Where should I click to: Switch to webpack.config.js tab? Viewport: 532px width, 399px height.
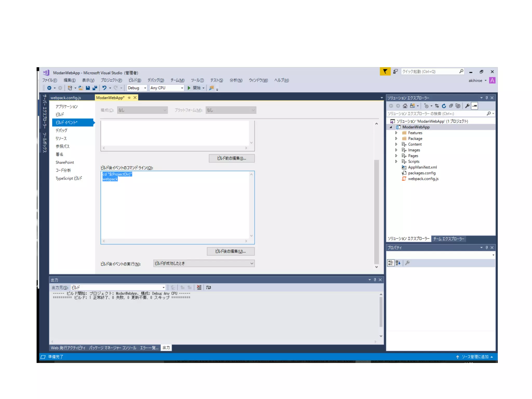(x=66, y=98)
